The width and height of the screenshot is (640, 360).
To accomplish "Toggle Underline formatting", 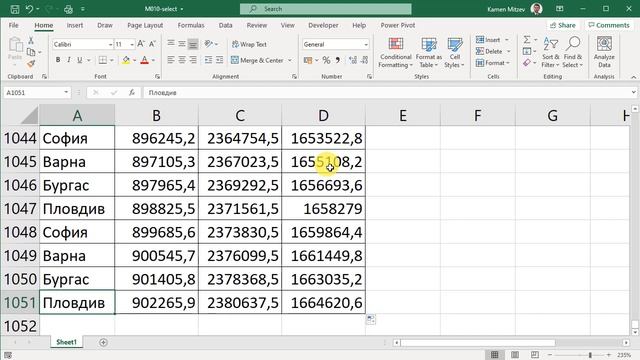I will point(80,60).
